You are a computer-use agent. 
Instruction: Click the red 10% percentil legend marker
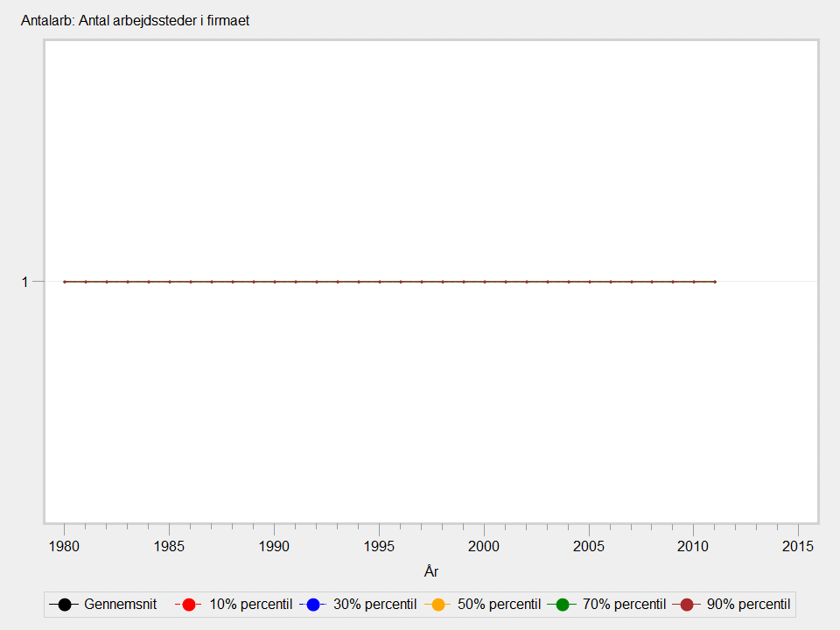click(x=188, y=605)
